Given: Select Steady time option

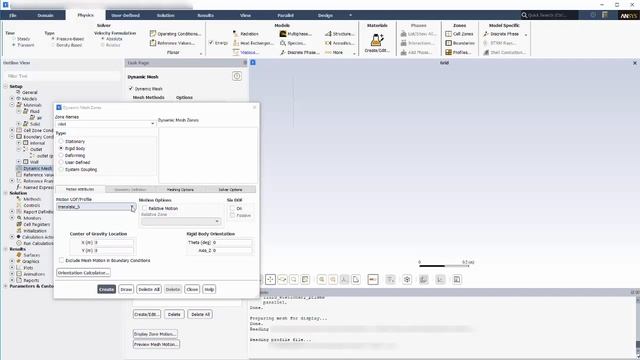Looking at the screenshot, I should 14,39.
